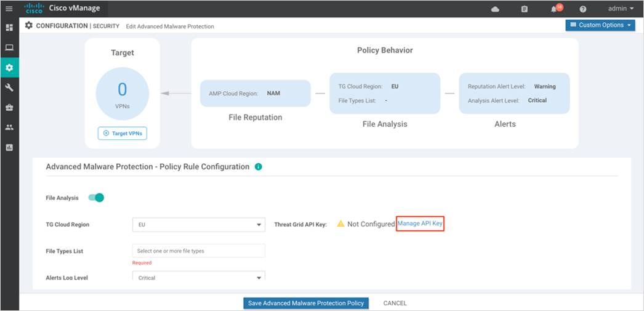Screen dimensions: 644x311
Task: Open the Dashboard sidebar icon
Action: (x=9, y=28)
